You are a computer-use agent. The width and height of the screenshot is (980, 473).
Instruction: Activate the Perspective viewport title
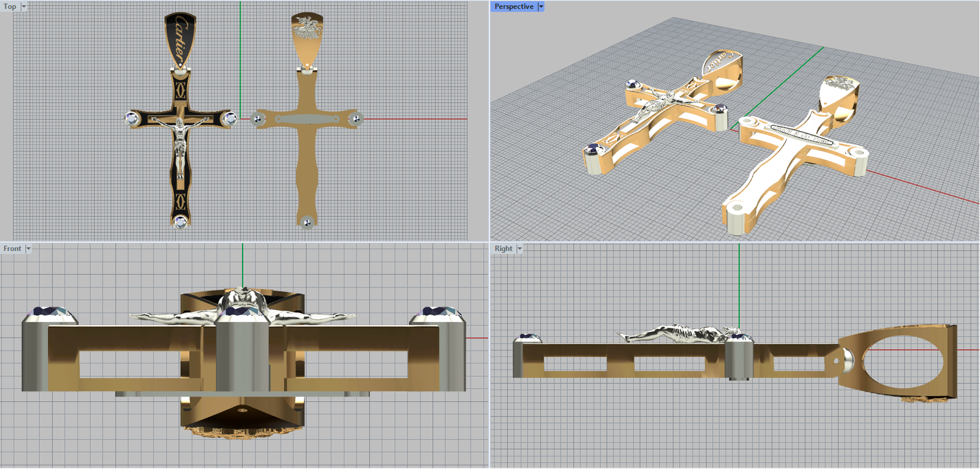pos(513,6)
